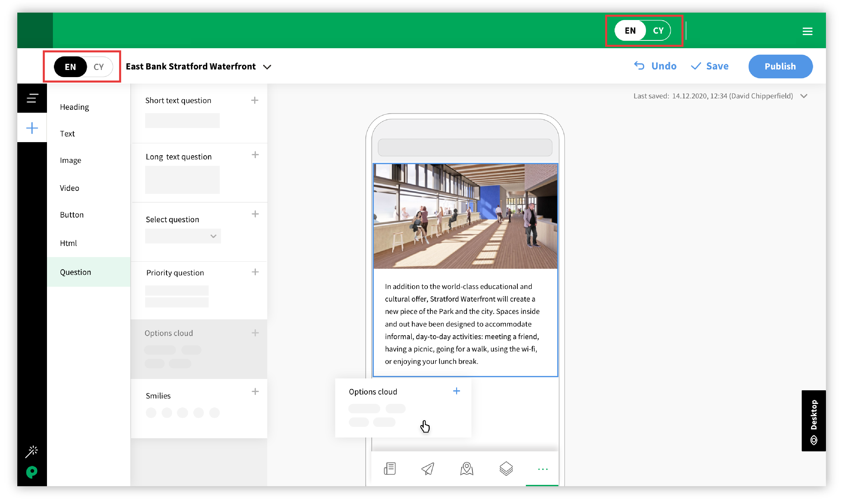
Task: Add a new Options cloud block
Action: pos(254,332)
